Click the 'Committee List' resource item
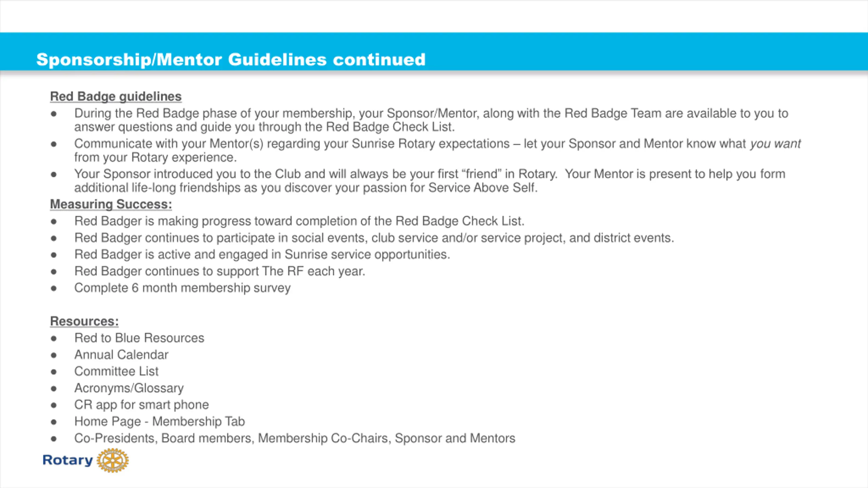The width and height of the screenshot is (868, 488). [116, 371]
